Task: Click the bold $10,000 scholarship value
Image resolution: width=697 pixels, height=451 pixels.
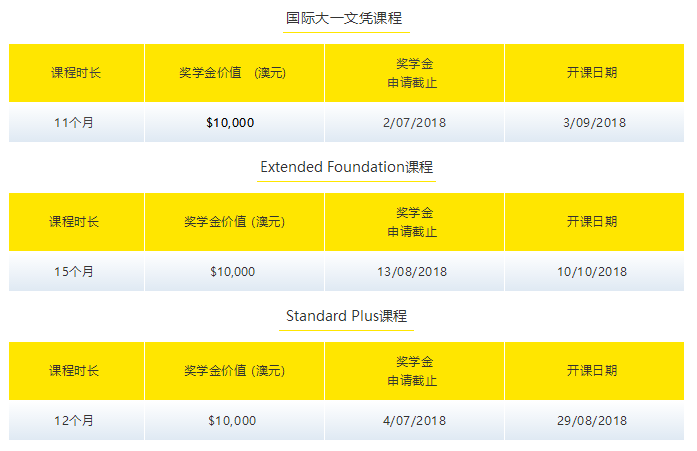Action: point(230,123)
